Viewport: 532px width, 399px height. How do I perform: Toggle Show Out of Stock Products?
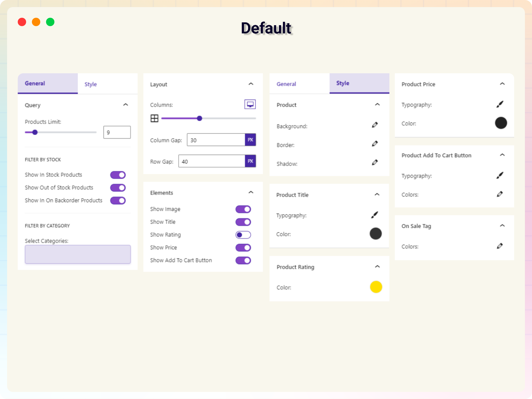(118, 188)
